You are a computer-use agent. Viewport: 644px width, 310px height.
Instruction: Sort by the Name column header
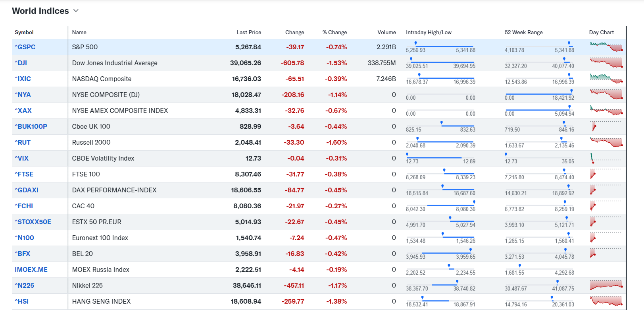[79, 32]
